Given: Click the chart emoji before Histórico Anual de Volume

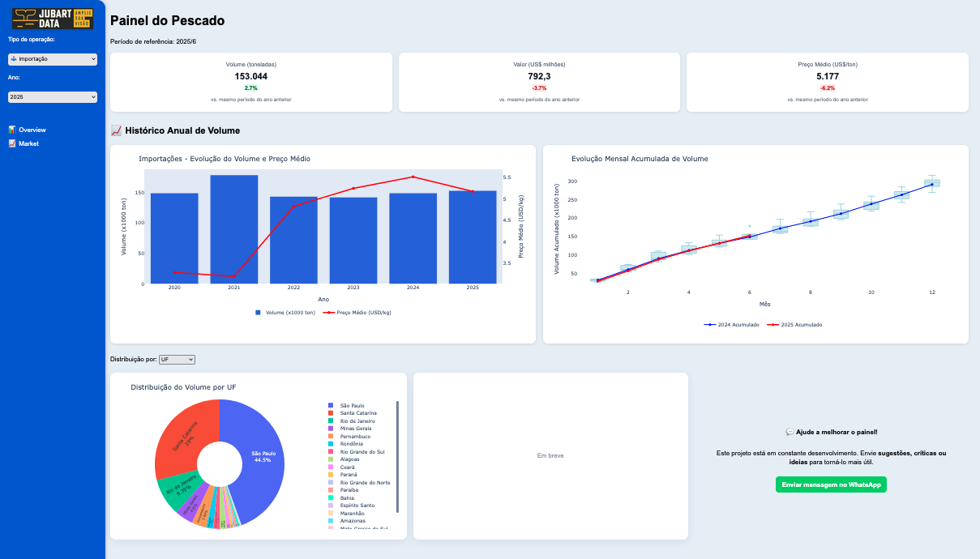Looking at the screenshot, I should pyautogui.click(x=116, y=130).
